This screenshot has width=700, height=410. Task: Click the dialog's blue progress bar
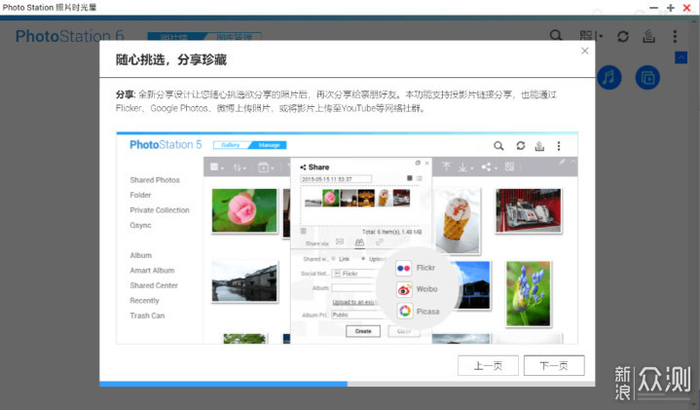[x=223, y=384]
